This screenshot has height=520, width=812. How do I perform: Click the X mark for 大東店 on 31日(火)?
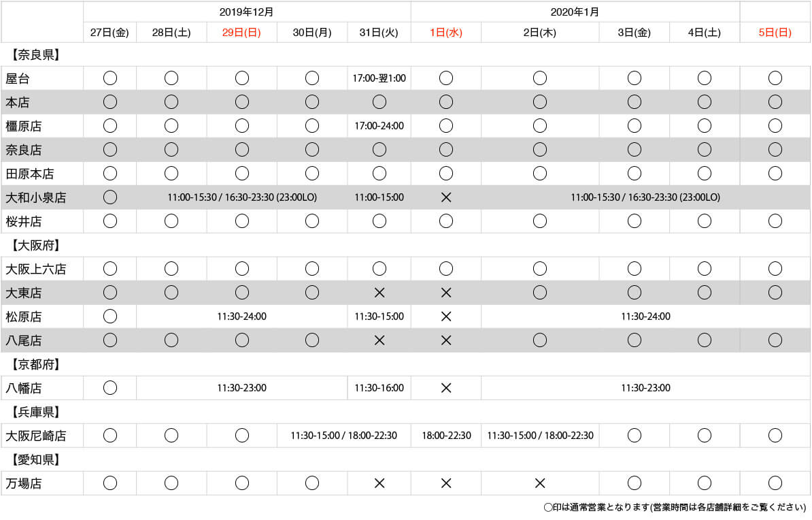379,293
